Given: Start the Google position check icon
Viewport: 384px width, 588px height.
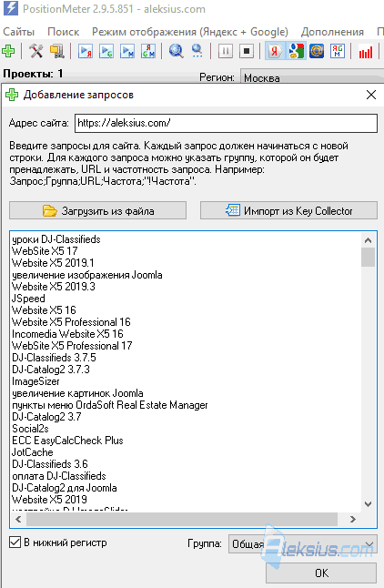Looking at the screenshot, I should [106, 51].
